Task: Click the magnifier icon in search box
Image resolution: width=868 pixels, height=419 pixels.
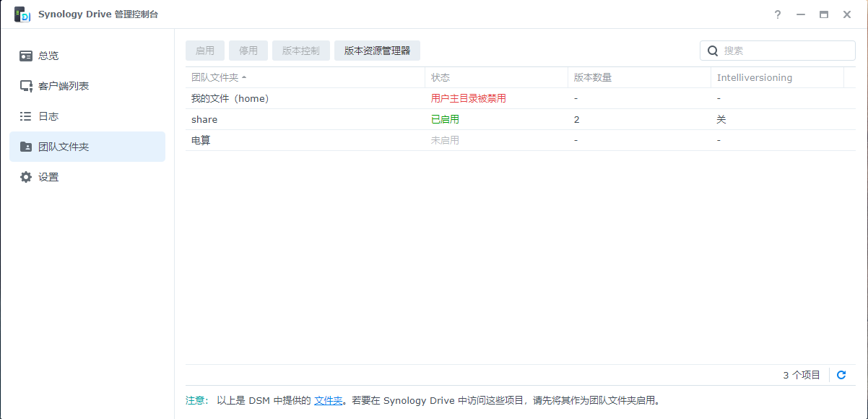Action: 713,51
